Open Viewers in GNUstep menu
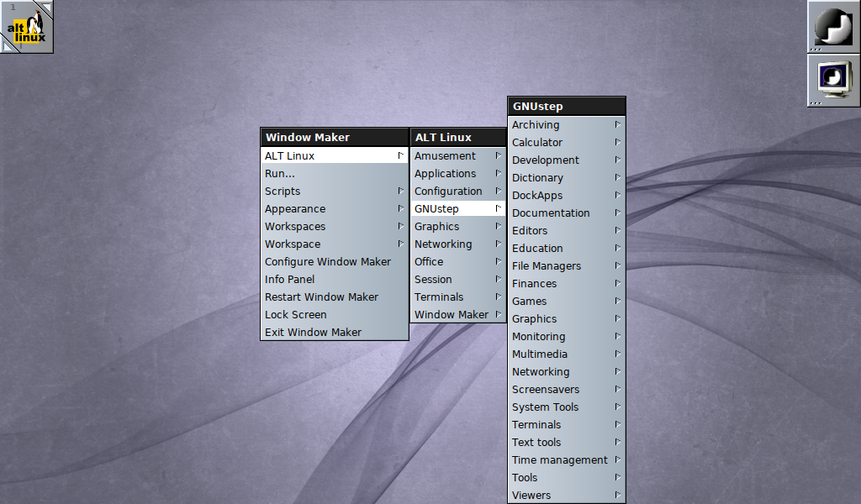This screenshot has height=504, width=861. 567,495
